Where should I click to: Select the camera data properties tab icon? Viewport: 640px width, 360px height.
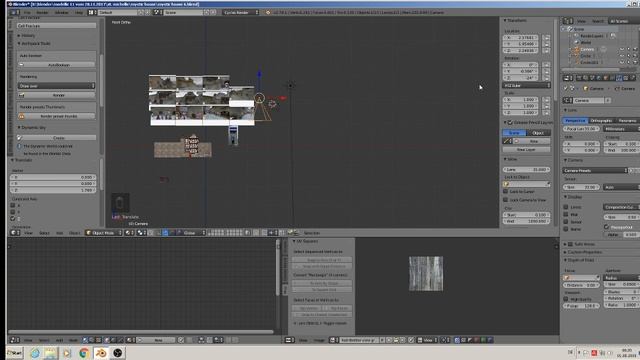[619, 78]
